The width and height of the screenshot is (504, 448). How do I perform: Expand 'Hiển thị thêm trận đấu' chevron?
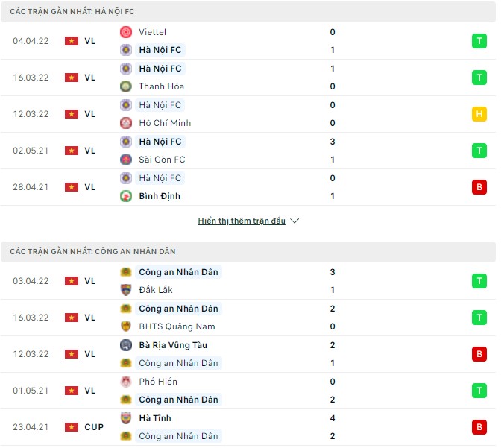tap(294, 221)
